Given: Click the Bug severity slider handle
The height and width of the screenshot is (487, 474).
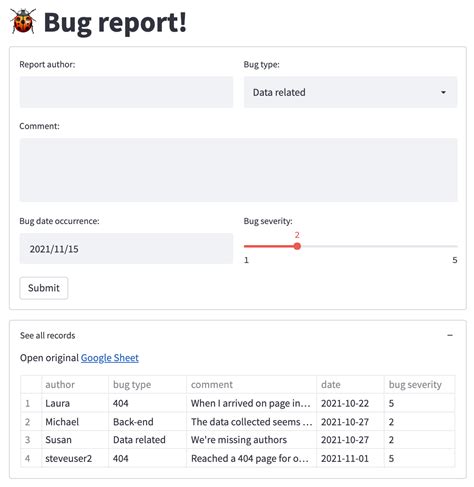Looking at the screenshot, I should [x=297, y=246].
